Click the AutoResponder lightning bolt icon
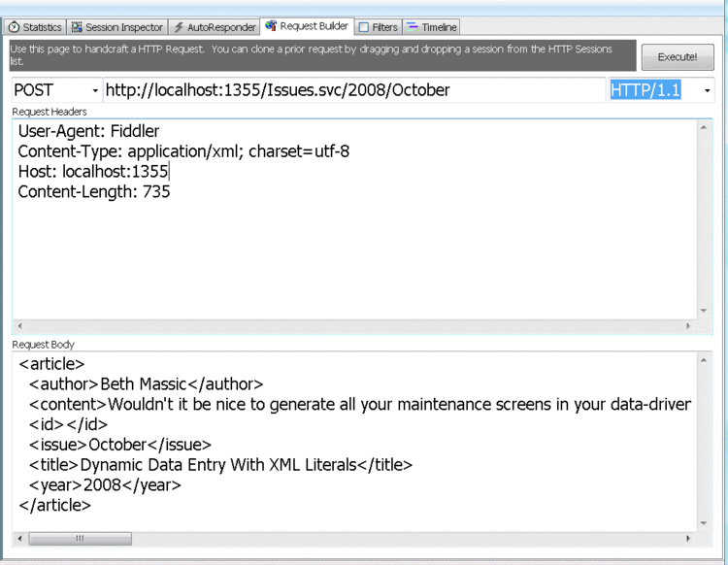 (179, 27)
